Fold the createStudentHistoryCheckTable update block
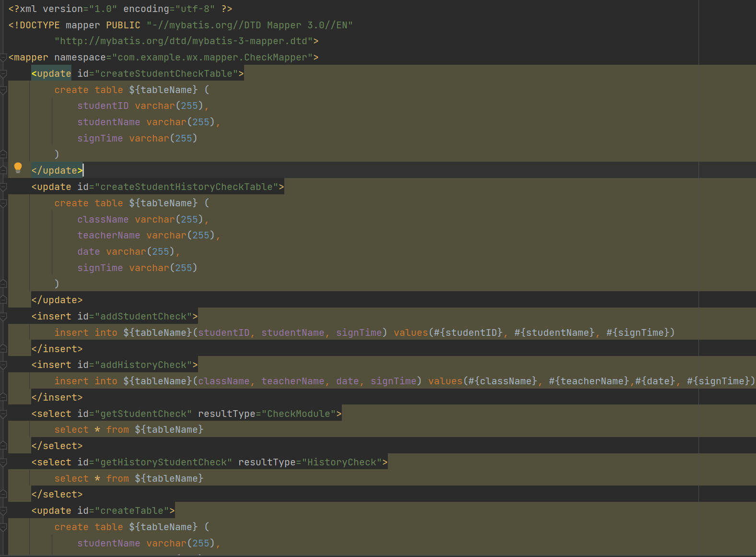This screenshot has width=756, height=557. click(3, 187)
